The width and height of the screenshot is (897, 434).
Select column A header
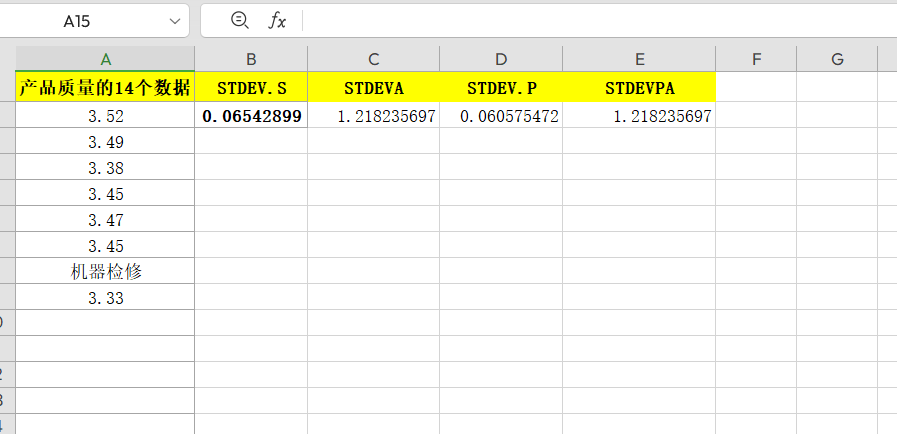coord(106,59)
